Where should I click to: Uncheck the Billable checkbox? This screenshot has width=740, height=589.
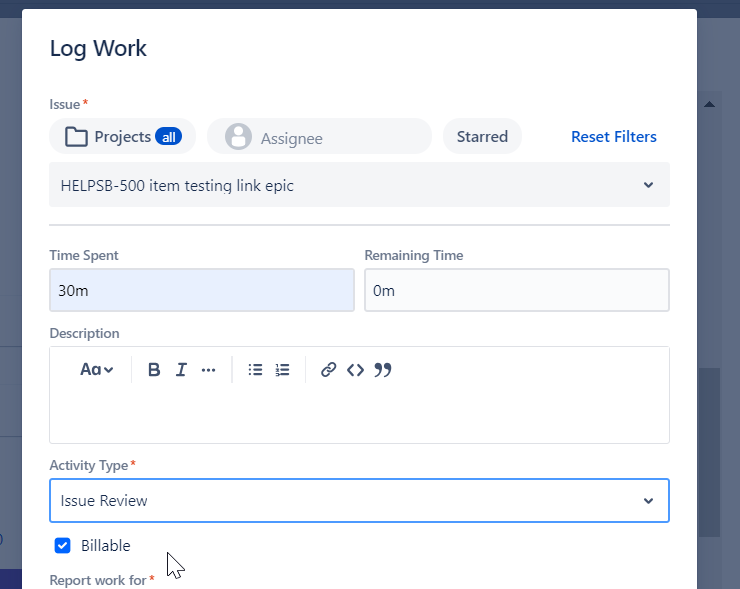pyautogui.click(x=62, y=546)
